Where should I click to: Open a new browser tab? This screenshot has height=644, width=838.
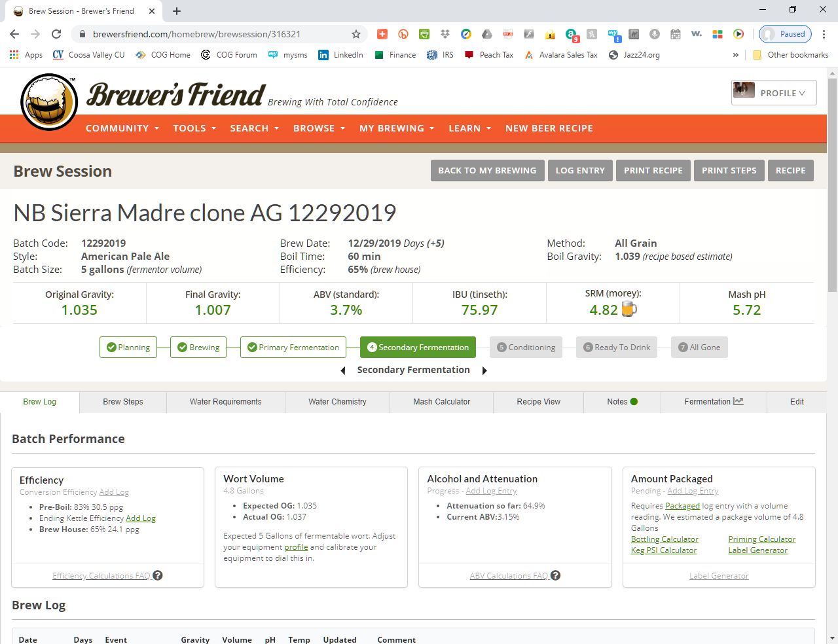tap(177, 11)
